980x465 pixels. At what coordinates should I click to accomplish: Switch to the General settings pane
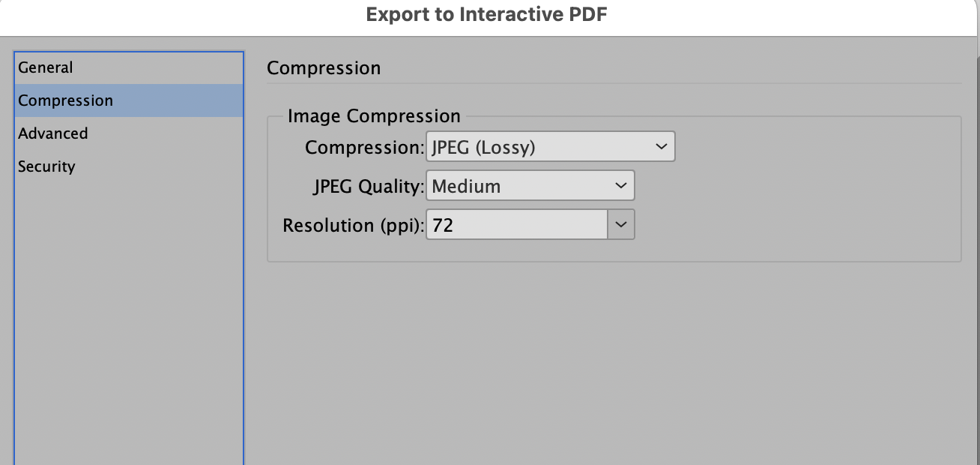tap(45, 67)
